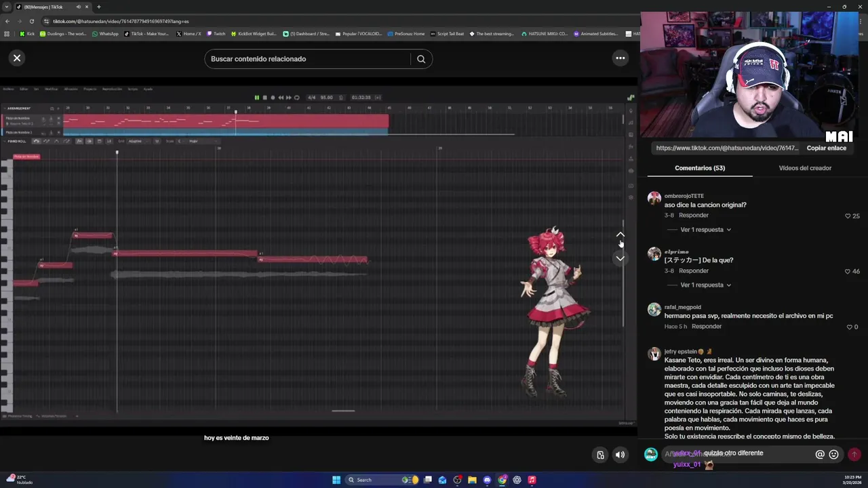Screen dimensions: 868x488
Task: Click Responder on elprimo's comment
Action: [x=694, y=271]
